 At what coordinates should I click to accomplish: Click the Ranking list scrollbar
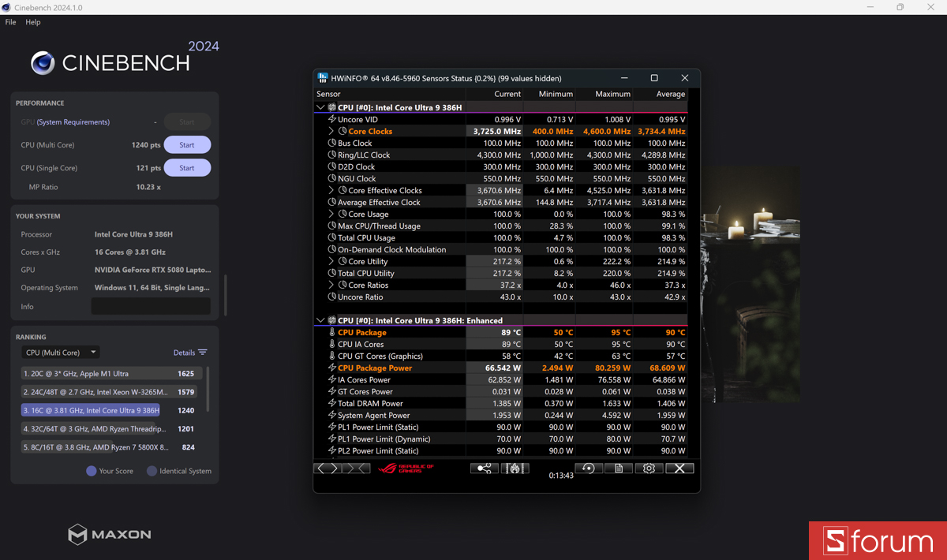(x=208, y=388)
